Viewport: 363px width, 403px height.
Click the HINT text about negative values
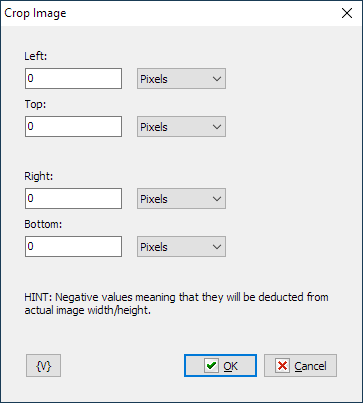(x=176, y=303)
